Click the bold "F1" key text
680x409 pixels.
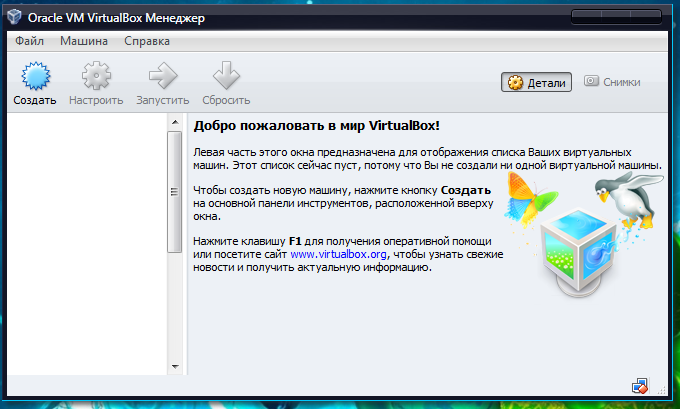(295, 241)
